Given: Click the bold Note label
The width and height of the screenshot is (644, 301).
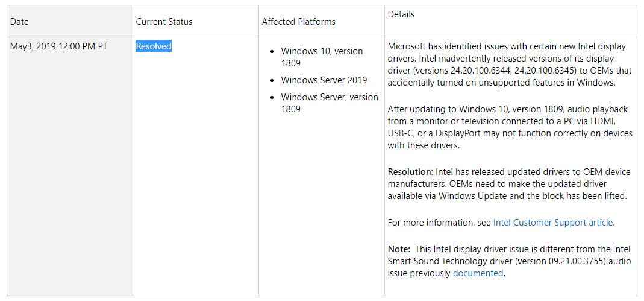Looking at the screenshot, I should (398, 249).
